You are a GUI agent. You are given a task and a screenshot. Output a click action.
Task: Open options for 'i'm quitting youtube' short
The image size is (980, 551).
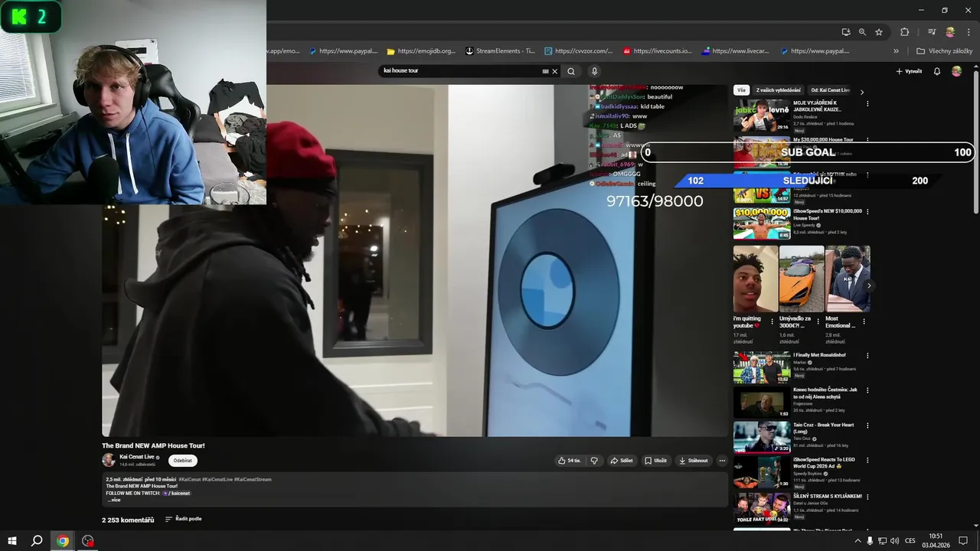[x=772, y=321]
